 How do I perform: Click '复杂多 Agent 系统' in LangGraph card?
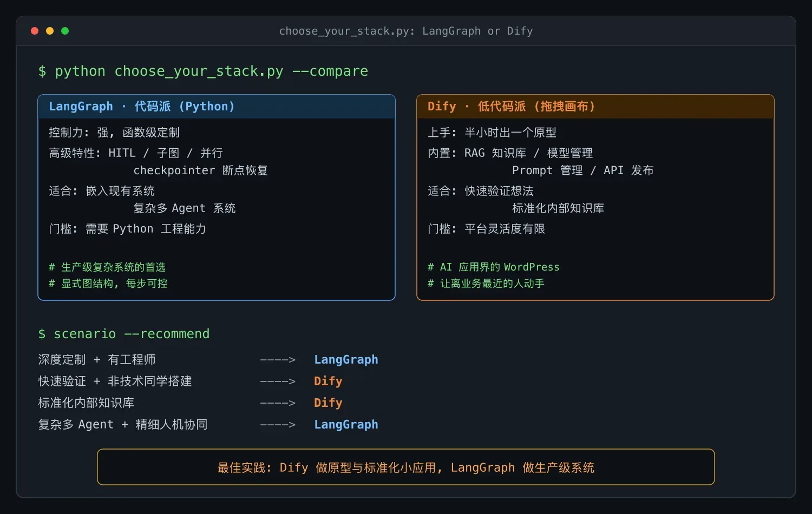(x=185, y=208)
